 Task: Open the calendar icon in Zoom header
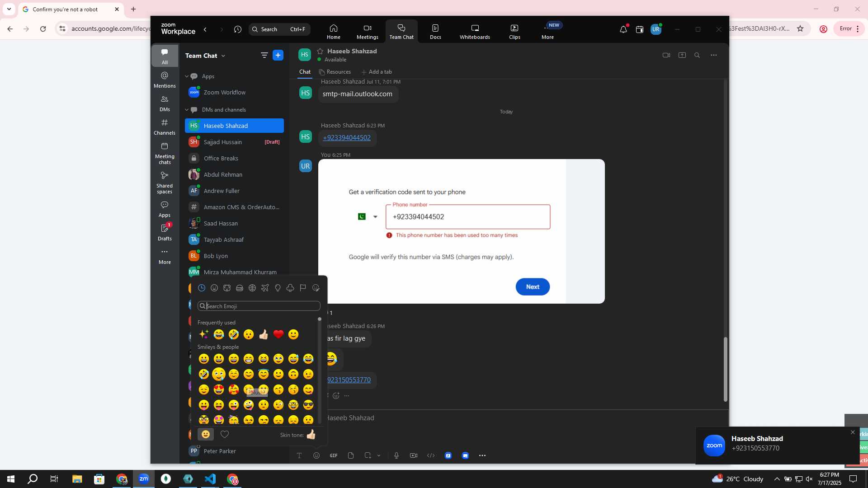(640, 29)
